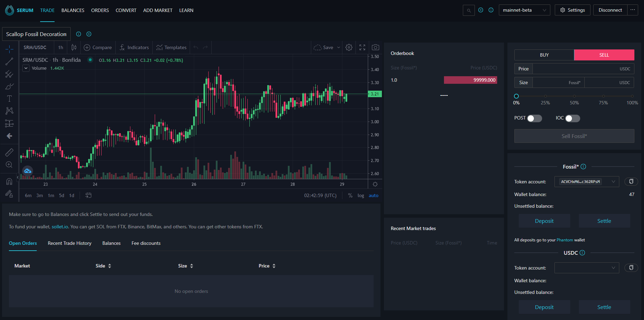Screen dimensions: 644x320
Task: Set order size slider to 50%
Action: [x=574, y=96]
